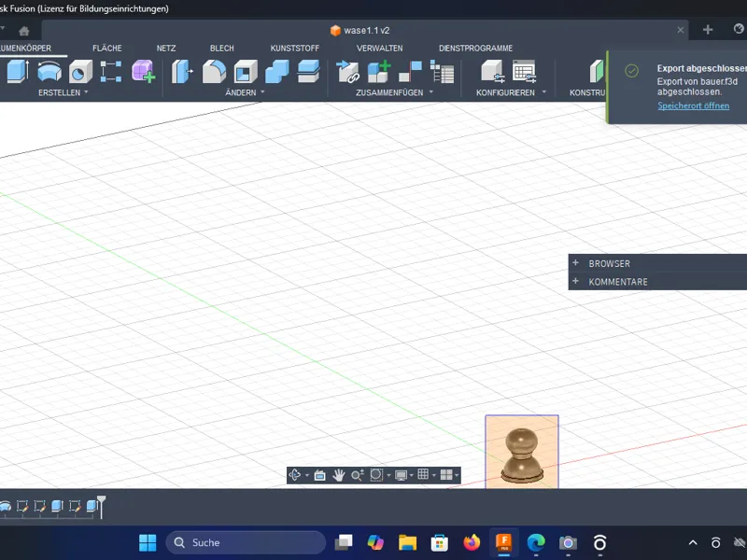
Task: Choose the Hole tool icon
Action: tap(80, 72)
